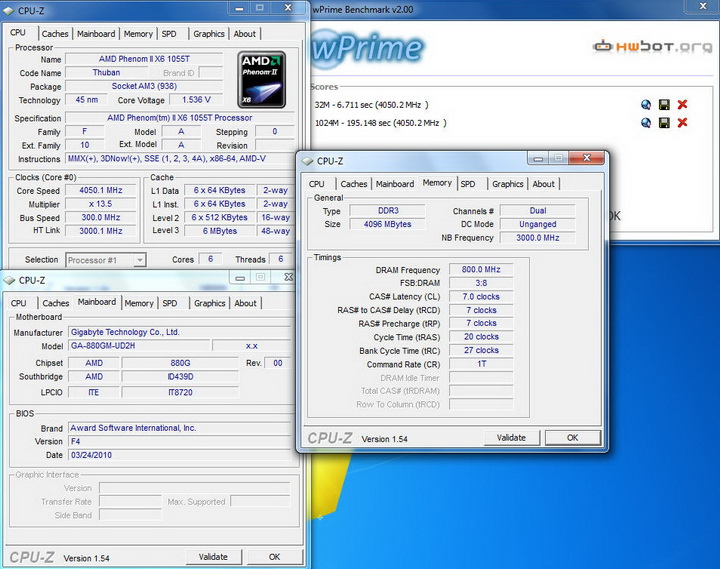This screenshot has width=720, height=569.
Task: Click CPU-Z title icon of Memory window
Action: [307, 161]
